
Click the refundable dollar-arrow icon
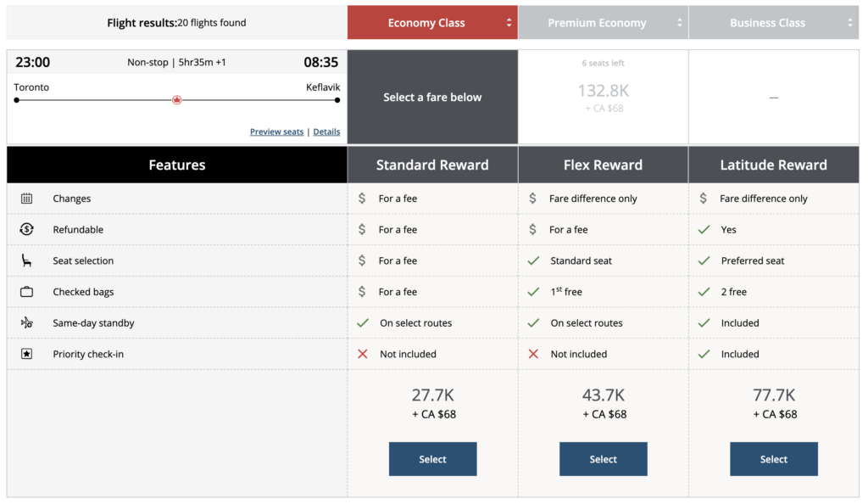(x=27, y=230)
